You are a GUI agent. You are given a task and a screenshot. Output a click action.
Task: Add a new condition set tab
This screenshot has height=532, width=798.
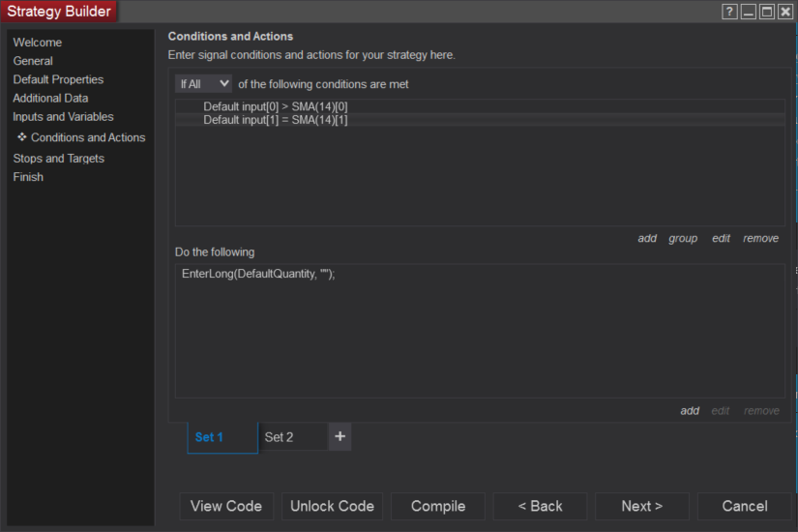(340, 436)
